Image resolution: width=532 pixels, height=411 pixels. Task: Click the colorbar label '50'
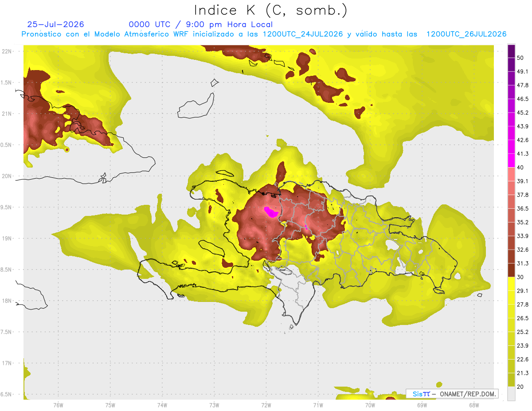(521, 58)
